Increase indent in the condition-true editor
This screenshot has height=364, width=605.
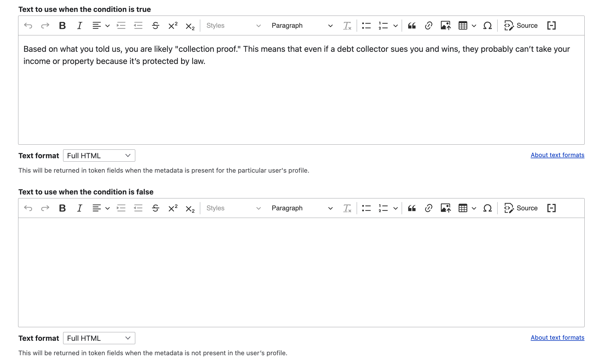tap(121, 26)
